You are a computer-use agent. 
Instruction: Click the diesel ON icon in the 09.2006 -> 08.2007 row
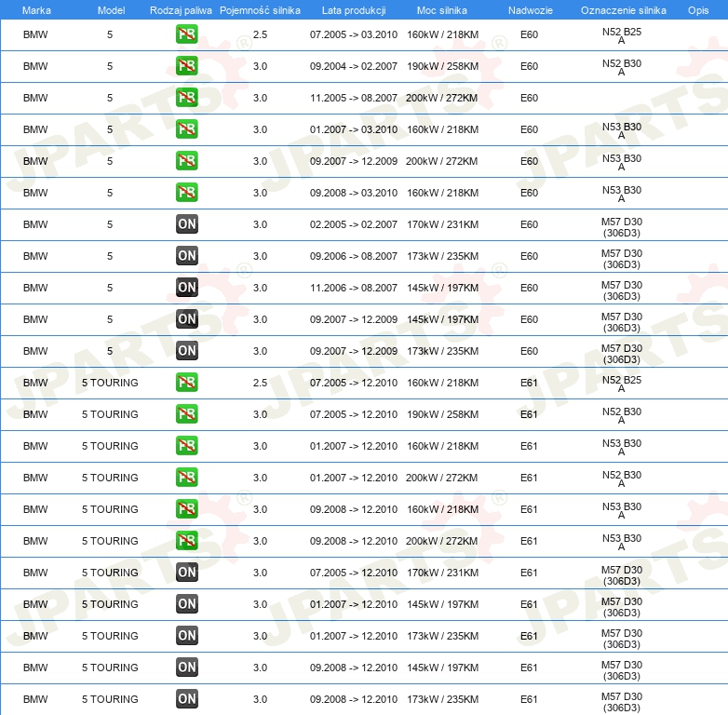click(x=186, y=255)
